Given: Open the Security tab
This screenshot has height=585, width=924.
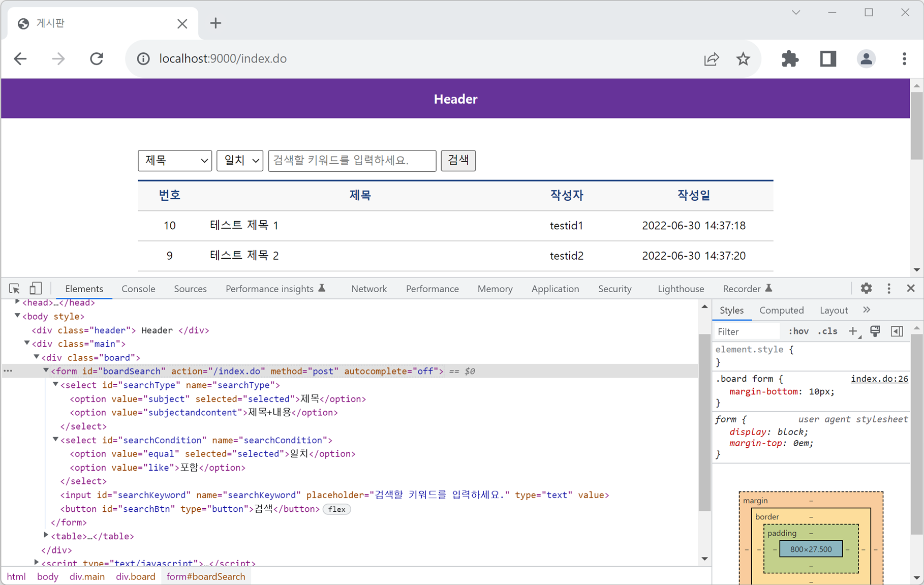Looking at the screenshot, I should click(614, 289).
